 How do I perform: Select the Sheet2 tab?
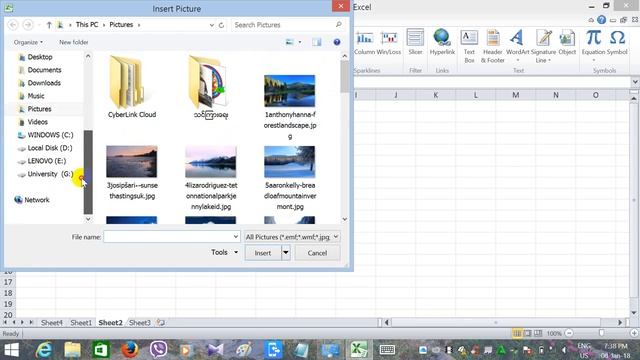pos(110,322)
